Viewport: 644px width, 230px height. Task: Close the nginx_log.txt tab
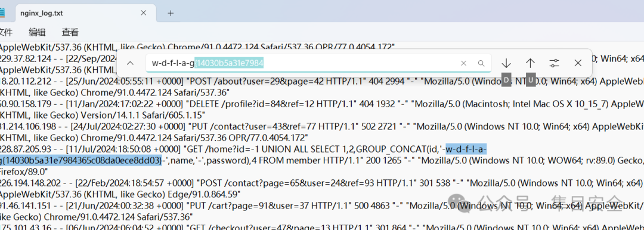point(143,13)
